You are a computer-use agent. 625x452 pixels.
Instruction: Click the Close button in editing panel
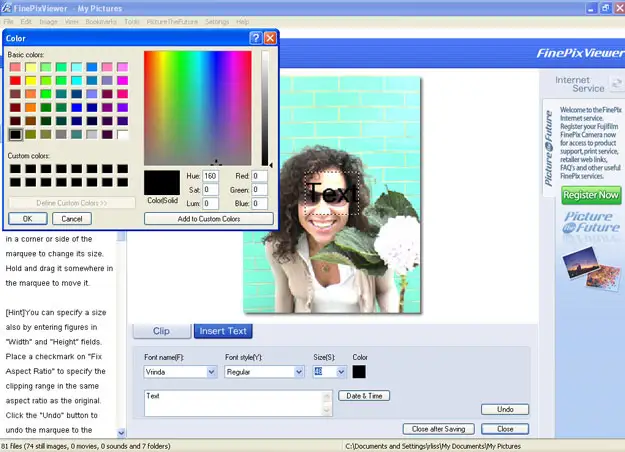click(x=505, y=429)
